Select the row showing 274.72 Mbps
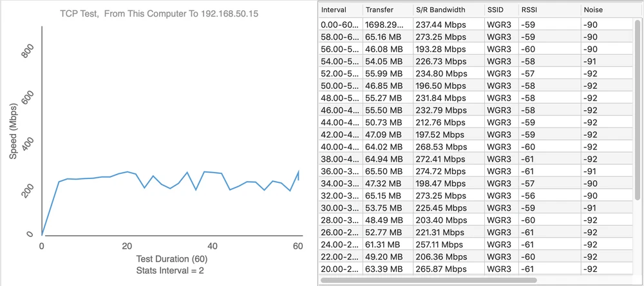 [440, 171]
